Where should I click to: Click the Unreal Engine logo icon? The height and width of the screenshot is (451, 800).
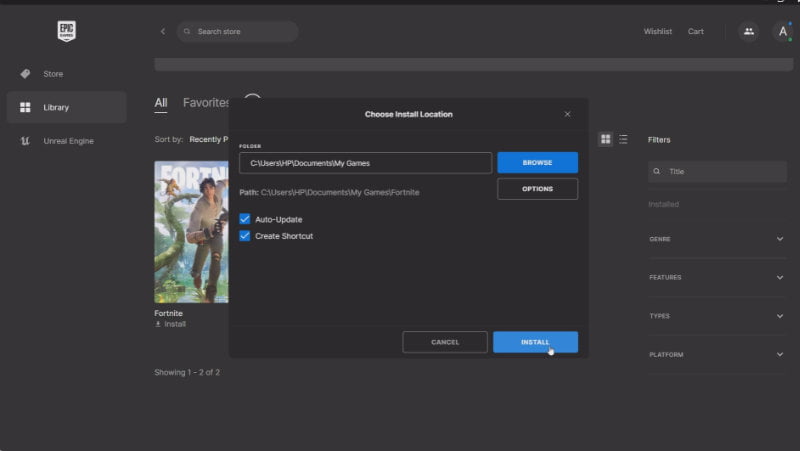point(25,141)
